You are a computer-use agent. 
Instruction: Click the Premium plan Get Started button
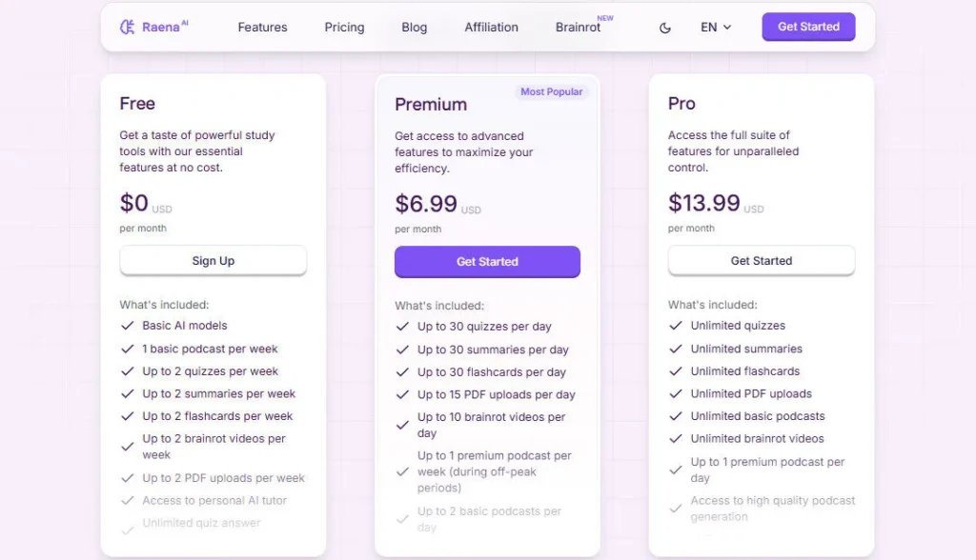[487, 262]
